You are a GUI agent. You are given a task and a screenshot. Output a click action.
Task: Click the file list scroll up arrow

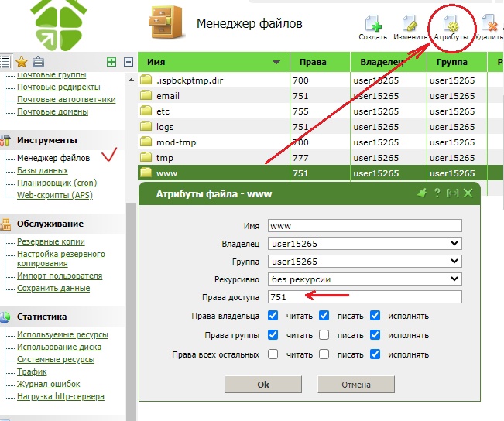coord(131,80)
